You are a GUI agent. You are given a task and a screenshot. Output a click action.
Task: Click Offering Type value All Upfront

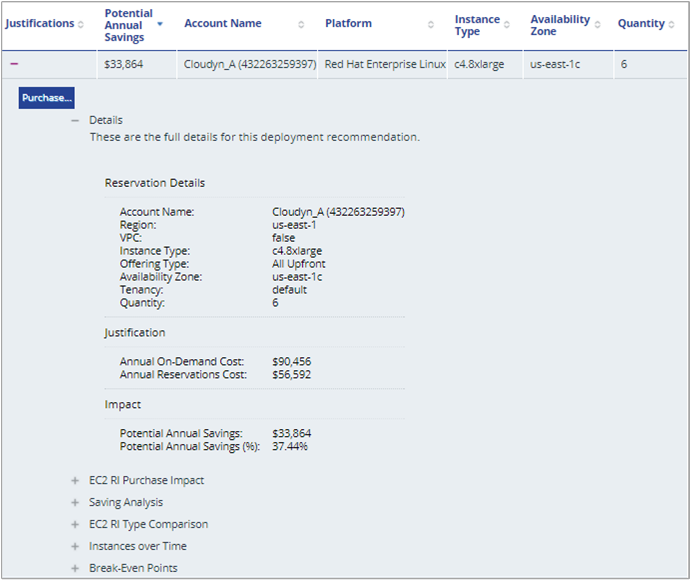pyautogui.click(x=299, y=264)
